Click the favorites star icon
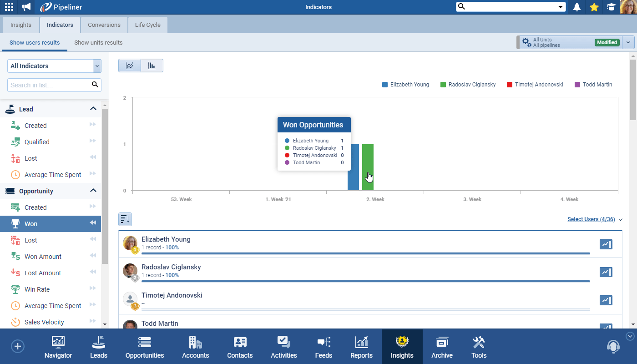 pos(594,7)
